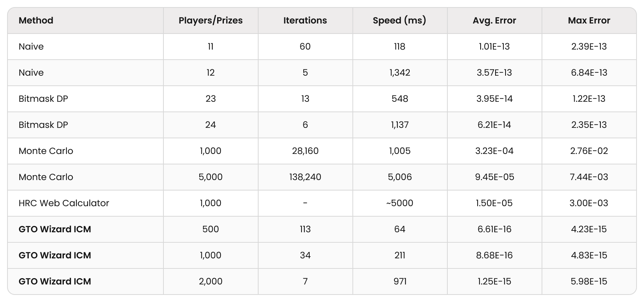Select the 3.00E-03 max error value
644x302 pixels.
tap(589, 203)
